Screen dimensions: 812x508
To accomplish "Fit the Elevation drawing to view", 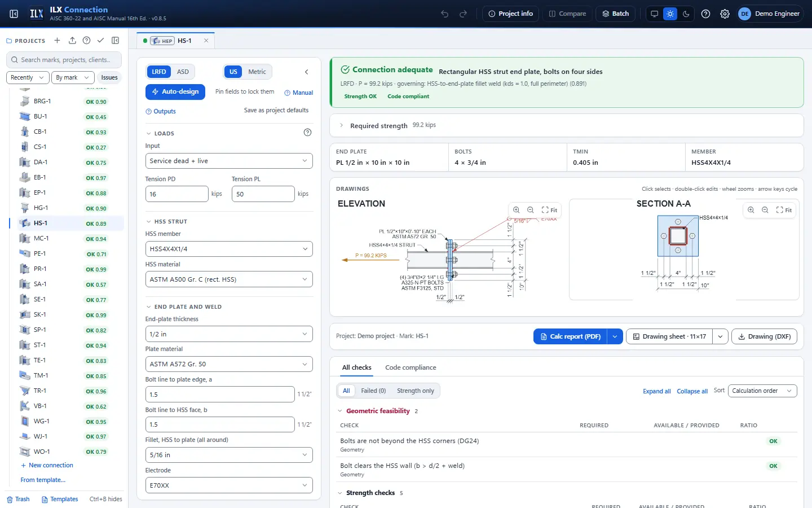I will [549, 210].
